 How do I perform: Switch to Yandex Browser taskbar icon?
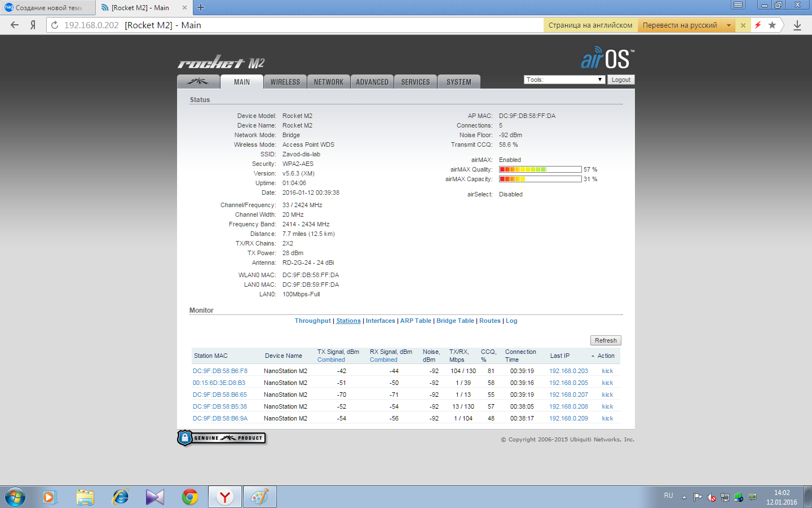coord(225,497)
